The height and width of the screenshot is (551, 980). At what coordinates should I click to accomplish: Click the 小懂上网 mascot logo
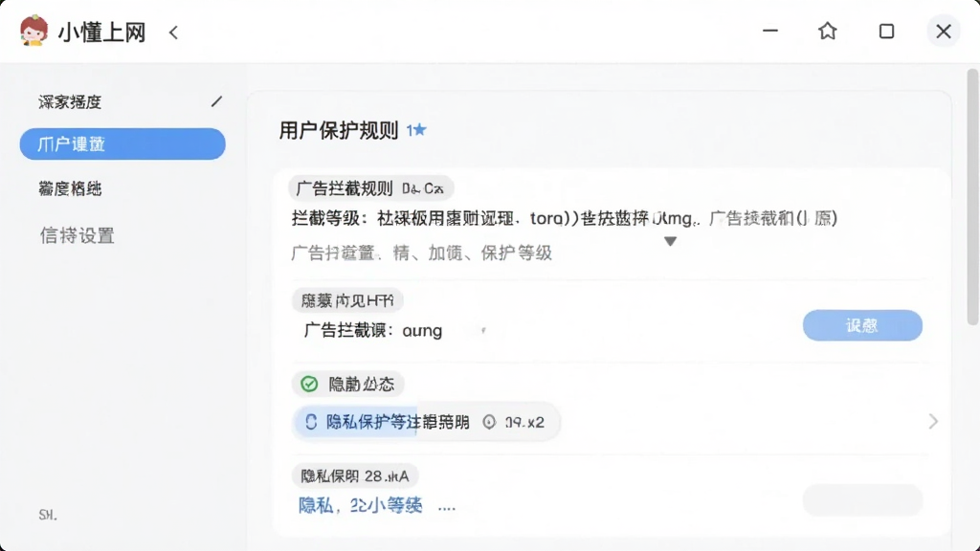pyautogui.click(x=33, y=31)
